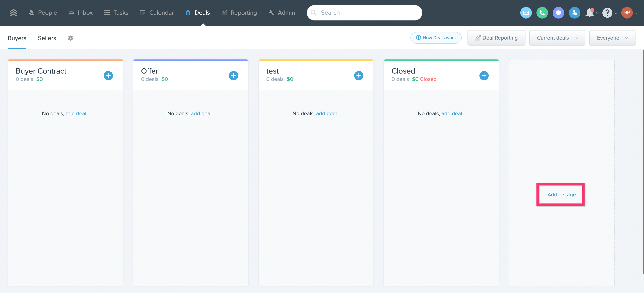Click the Offer stage title
The width and height of the screenshot is (644, 293).
point(150,71)
